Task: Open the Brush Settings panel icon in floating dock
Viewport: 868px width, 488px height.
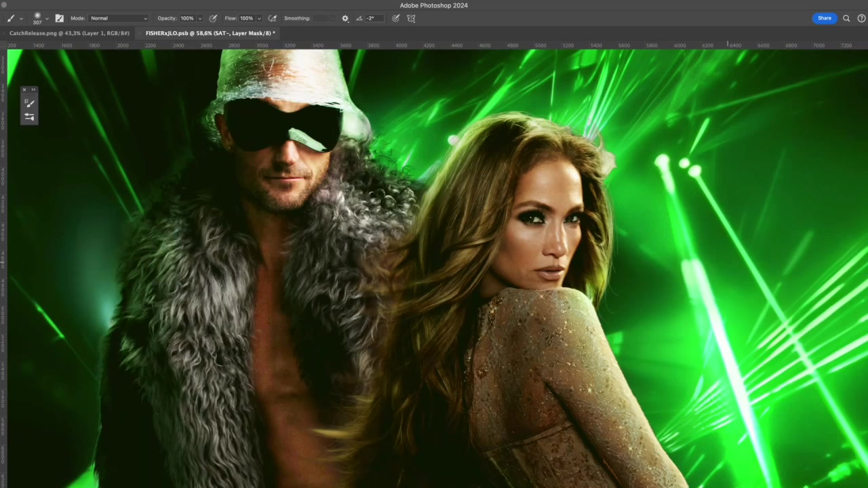Action: coord(29,103)
